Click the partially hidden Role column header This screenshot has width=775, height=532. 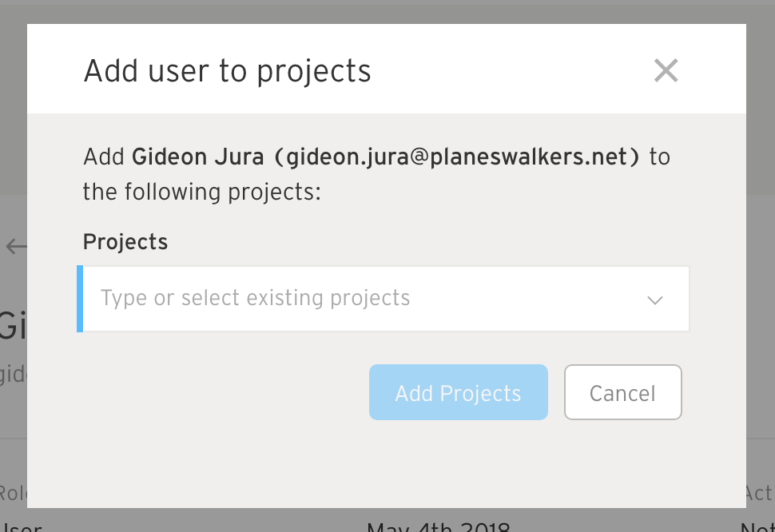coord(14,494)
